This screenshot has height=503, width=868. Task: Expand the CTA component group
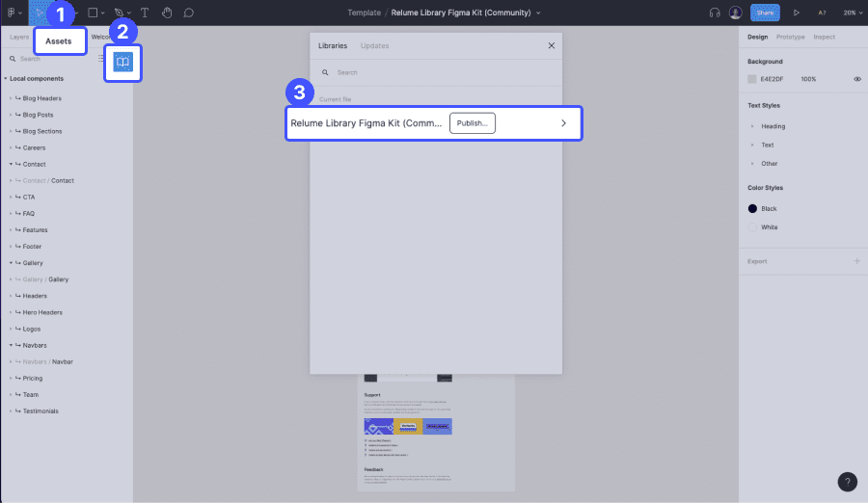pos(11,197)
